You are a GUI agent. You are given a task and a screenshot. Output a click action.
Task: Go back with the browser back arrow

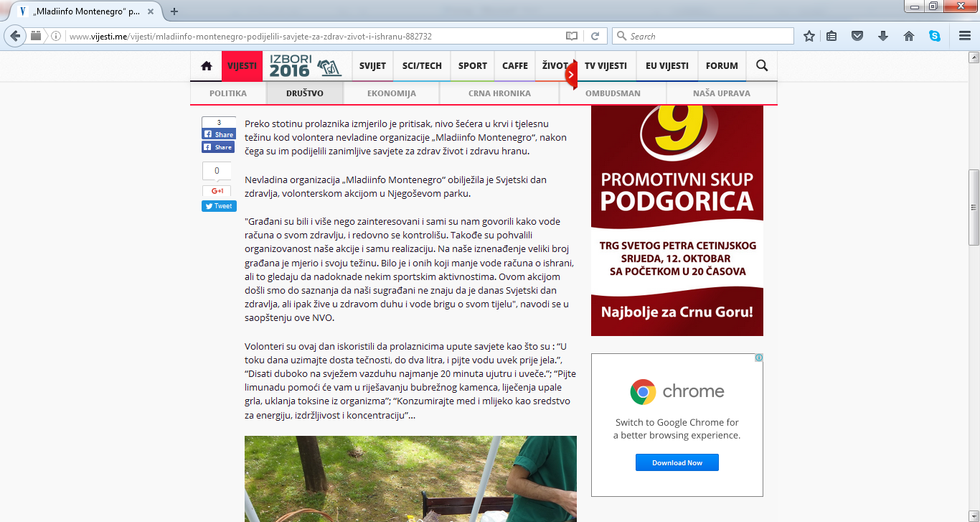(x=14, y=36)
